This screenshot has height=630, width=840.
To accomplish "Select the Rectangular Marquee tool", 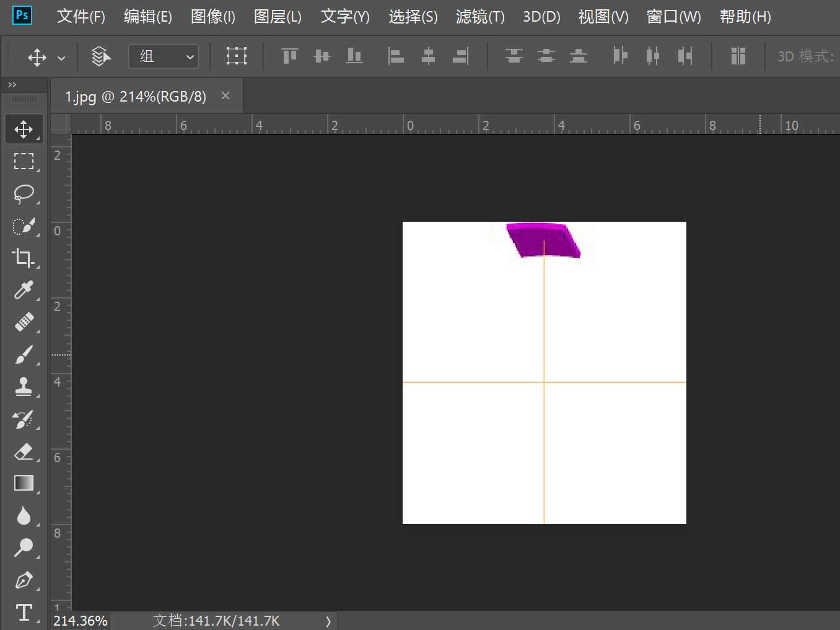I will click(x=24, y=161).
